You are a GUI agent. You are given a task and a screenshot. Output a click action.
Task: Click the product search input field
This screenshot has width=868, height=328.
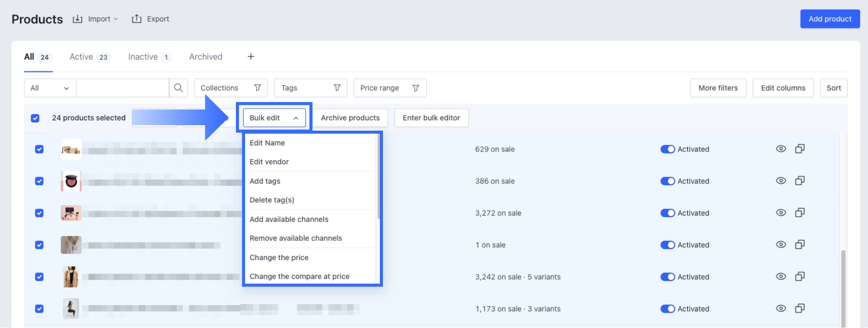point(123,88)
